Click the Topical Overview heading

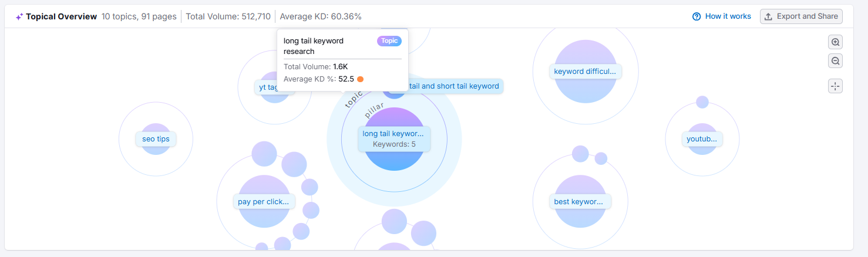pos(61,16)
